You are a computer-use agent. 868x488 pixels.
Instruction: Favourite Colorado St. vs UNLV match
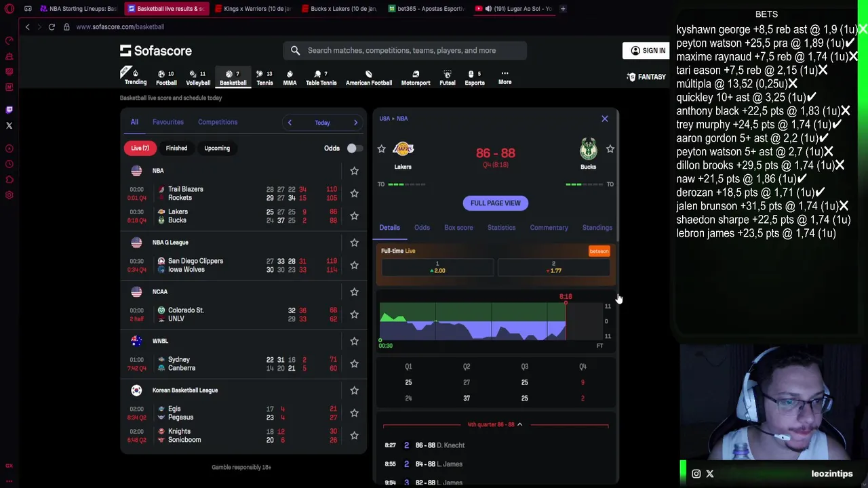354,314
